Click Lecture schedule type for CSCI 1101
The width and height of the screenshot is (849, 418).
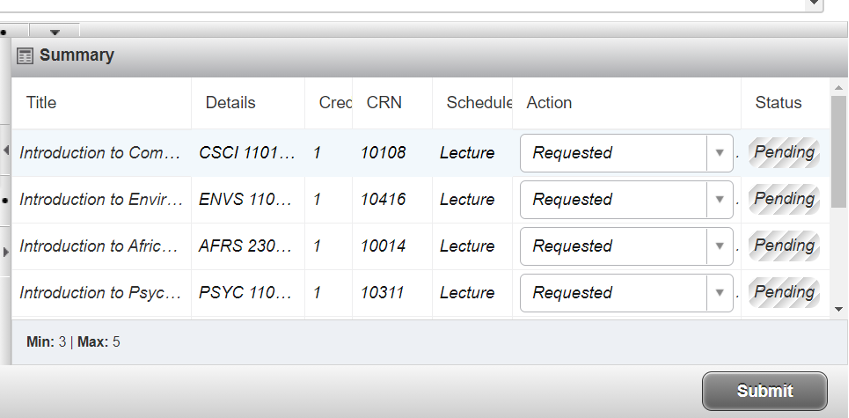point(467,153)
